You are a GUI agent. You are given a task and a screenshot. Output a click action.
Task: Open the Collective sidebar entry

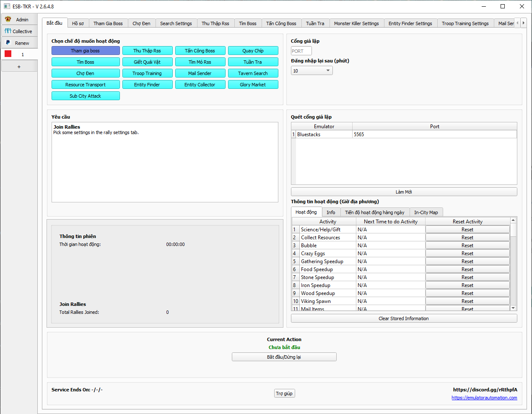[19, 31]
